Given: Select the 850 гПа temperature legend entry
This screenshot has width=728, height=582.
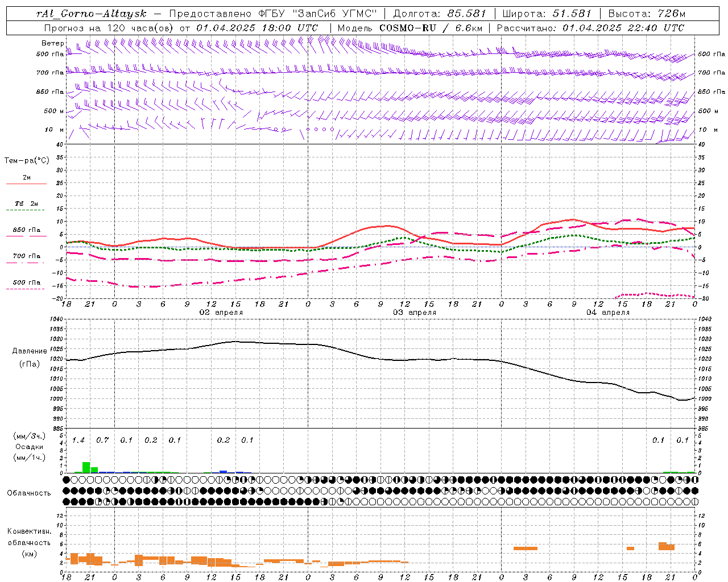Looking at the screenshot, I should [x=27, y=230].
